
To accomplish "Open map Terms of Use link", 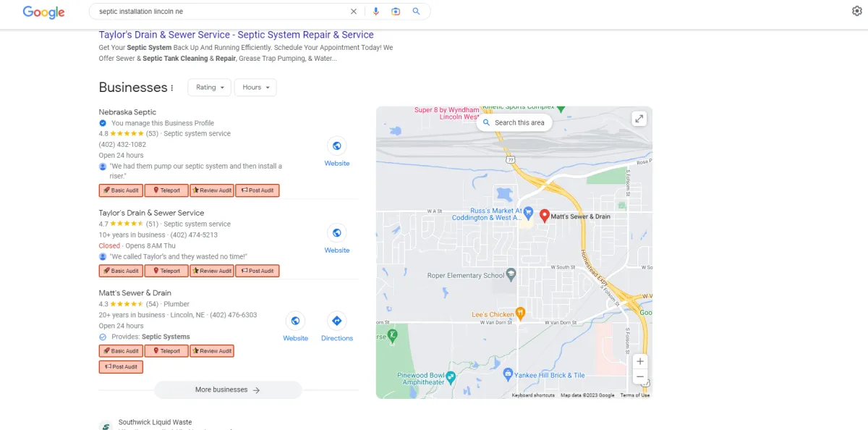I will [x=635, y=395].
